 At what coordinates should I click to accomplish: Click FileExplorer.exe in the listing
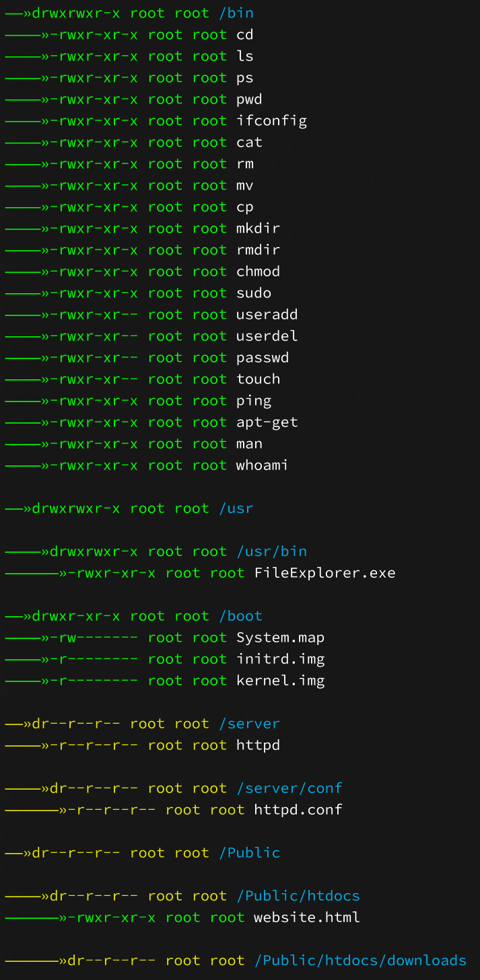click(x=324, y=573)
